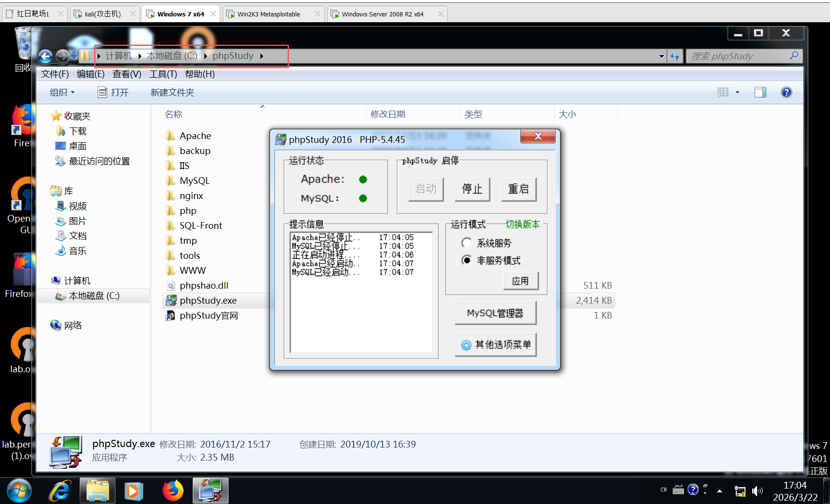Screen dimensions: 830x504
Task: Select the 非服务模式 radio button
Action: pyautogui.click(x=467, y=260)
